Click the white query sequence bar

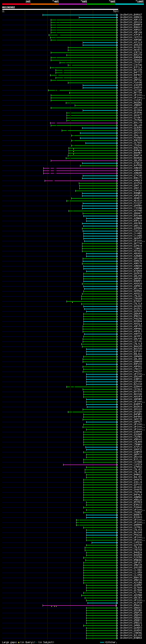[60, 9]
